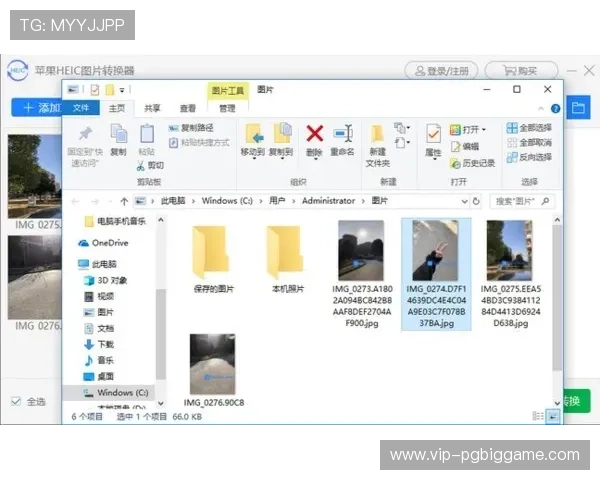This screenshot has width=600, height=480.
Task: Click Invert selection (反向选择)
Action: point(529,157)
